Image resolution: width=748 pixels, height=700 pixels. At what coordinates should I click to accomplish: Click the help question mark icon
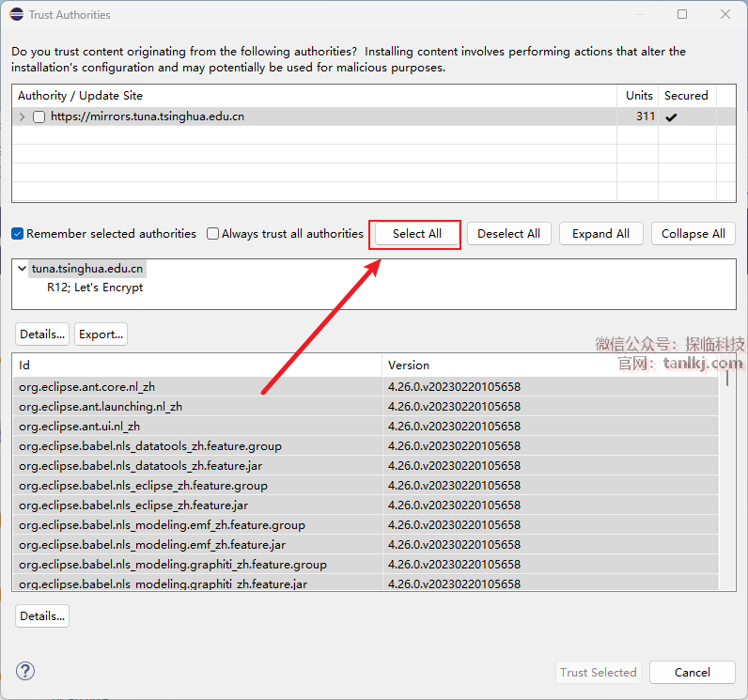click(x=25, y=671)
